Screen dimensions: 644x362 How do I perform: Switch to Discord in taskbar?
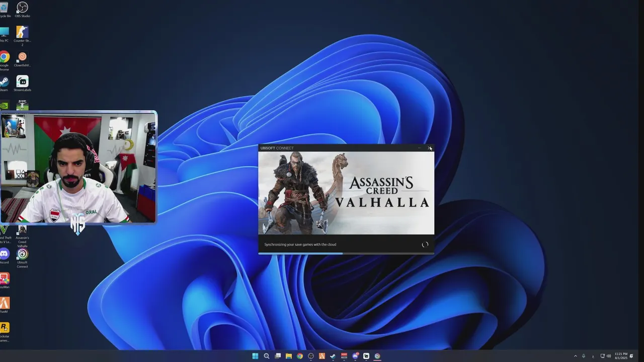click(355, 356)
